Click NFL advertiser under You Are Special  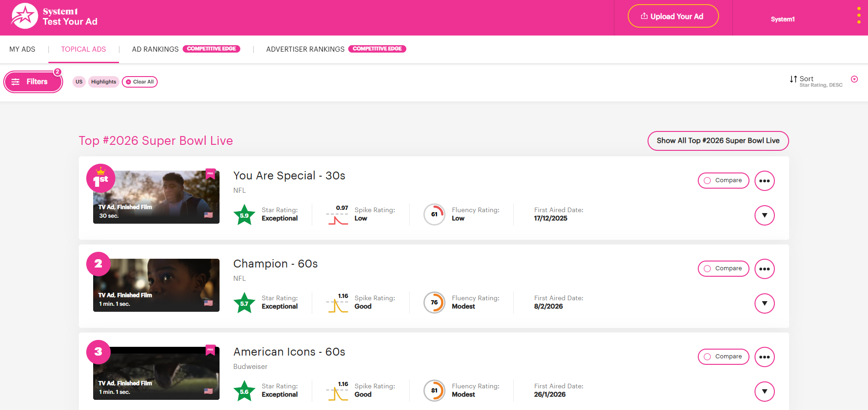point(240,190)
